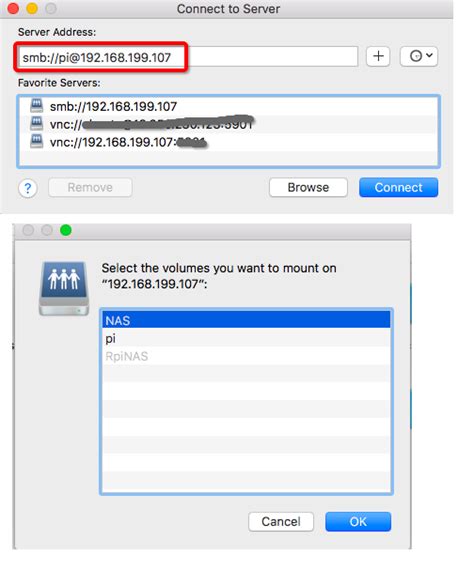Viewport: 474px width, 571px height.
Task: Select the greyed RpiNAS volume
Action: coord(246,356)
